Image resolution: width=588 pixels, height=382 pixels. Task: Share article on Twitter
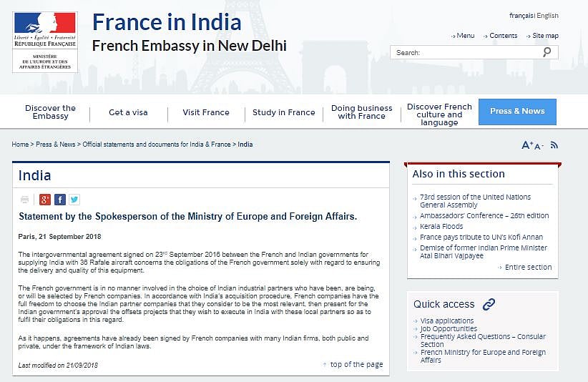tap(74, 200)
